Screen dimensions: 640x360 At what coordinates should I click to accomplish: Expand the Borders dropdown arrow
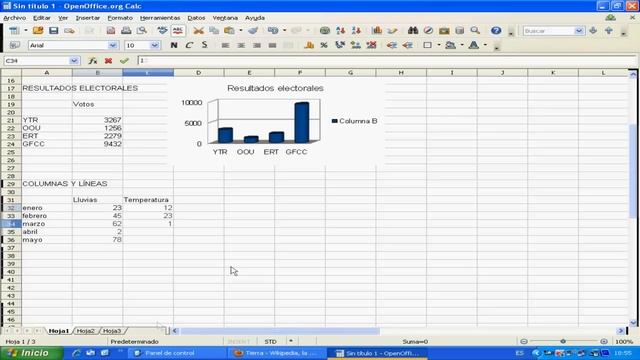pos(439,45)
